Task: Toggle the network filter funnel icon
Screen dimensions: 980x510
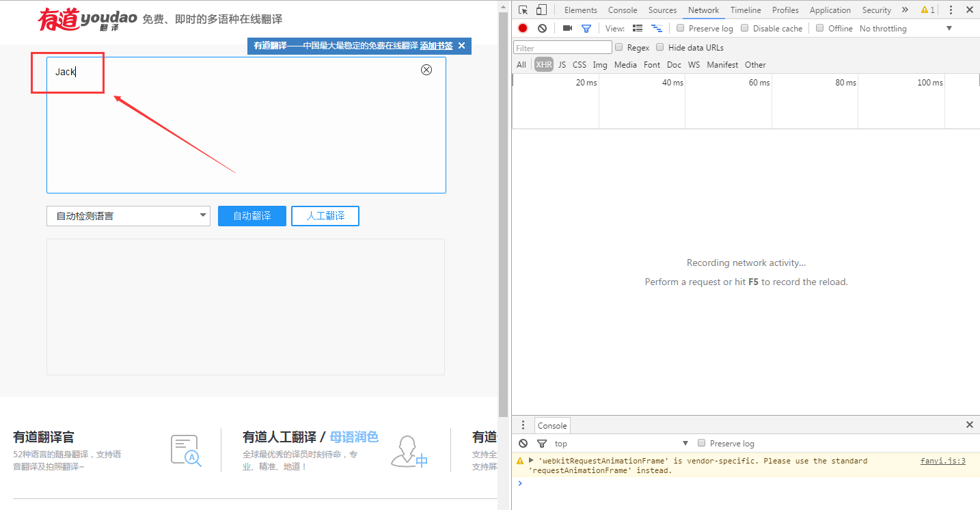Action: pyautogui.click(x=586, y=28)
